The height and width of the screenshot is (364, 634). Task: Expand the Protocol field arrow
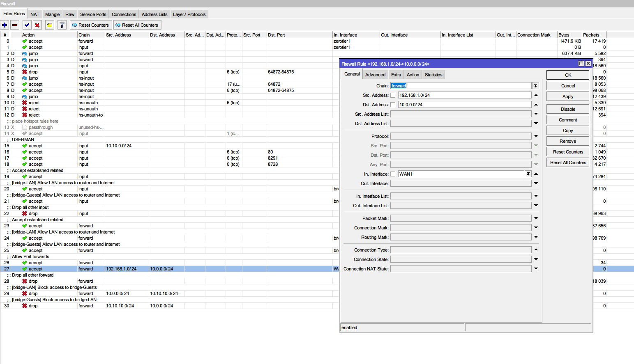click(536, 136)
